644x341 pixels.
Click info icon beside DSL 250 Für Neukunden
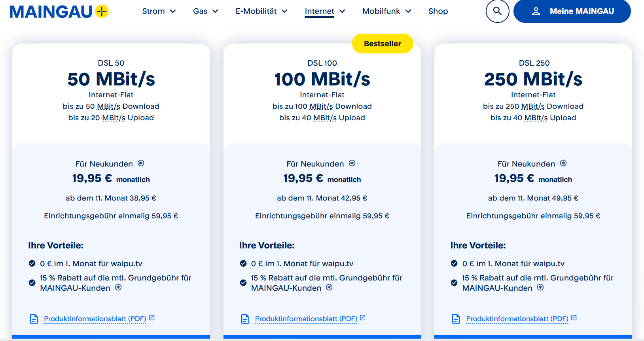coord(563,163)
